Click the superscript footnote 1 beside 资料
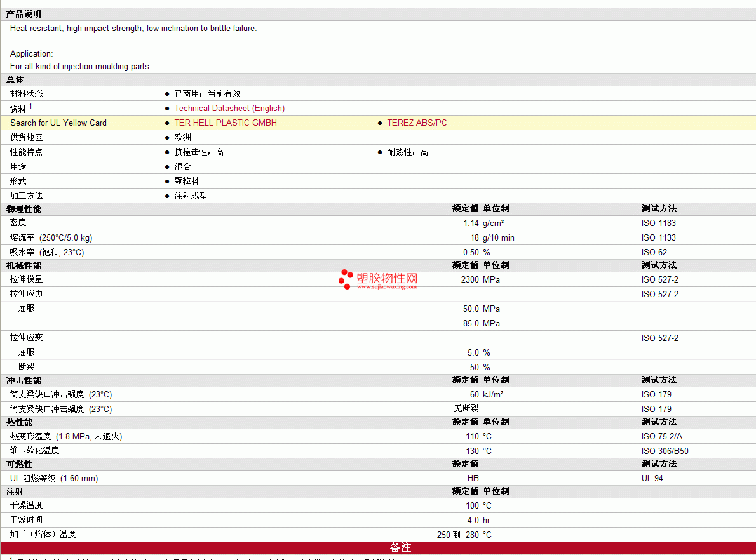756x560 pixels. click(x=30, y=106)
